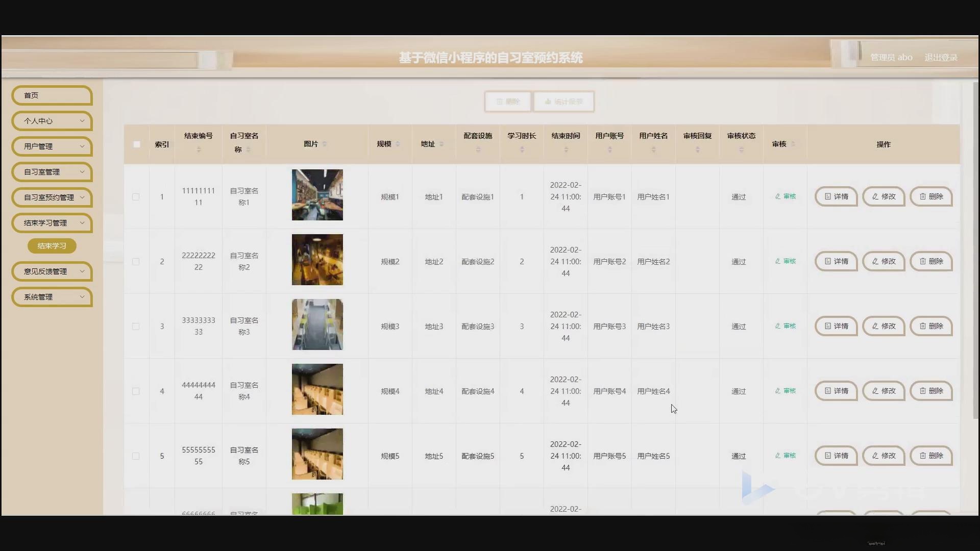
Task: Open the 审核 review link for row 4
Action: [x=785, y=391]
